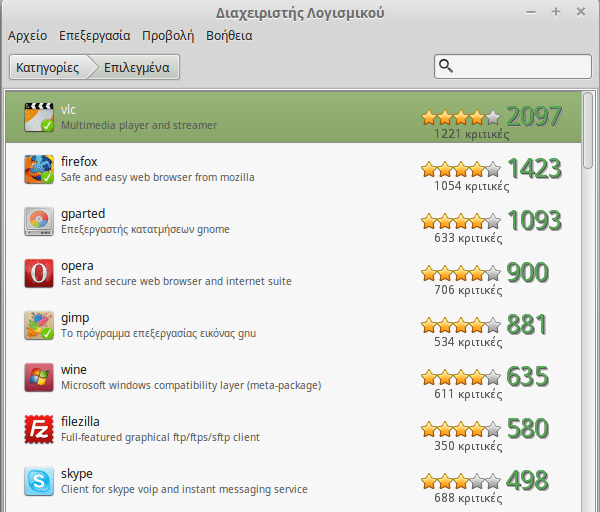Click the gimp paint splash icon
This screenshot has width=600, height=512.
(x=39, y=325)
